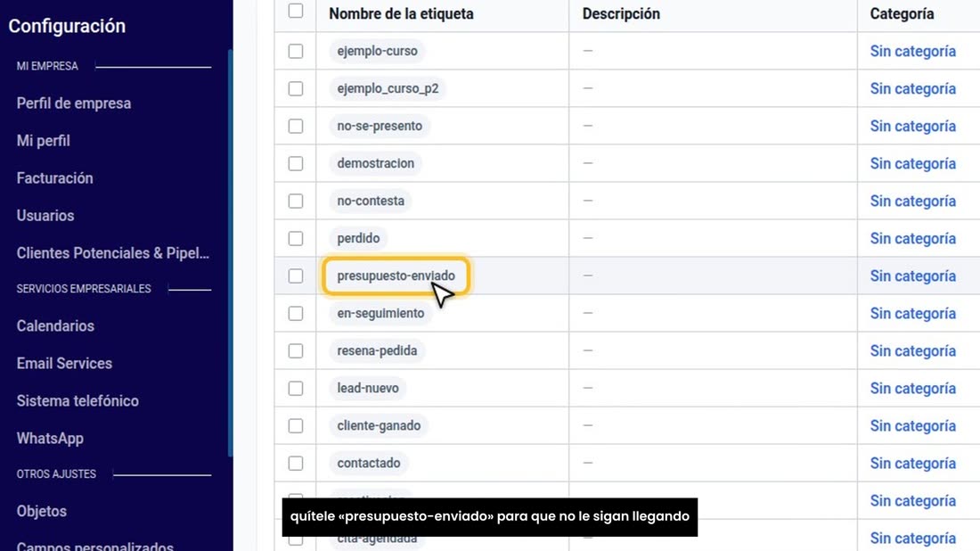The image size is (980, 551).
Task: Open Sin categoría link for en-seguimiento
Action: (x=913, y=313)
